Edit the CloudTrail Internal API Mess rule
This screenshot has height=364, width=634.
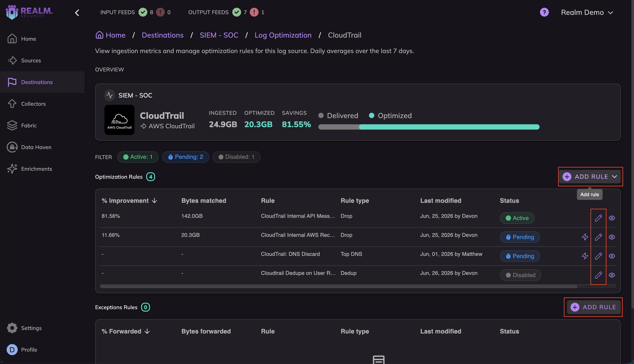(598, 218)
